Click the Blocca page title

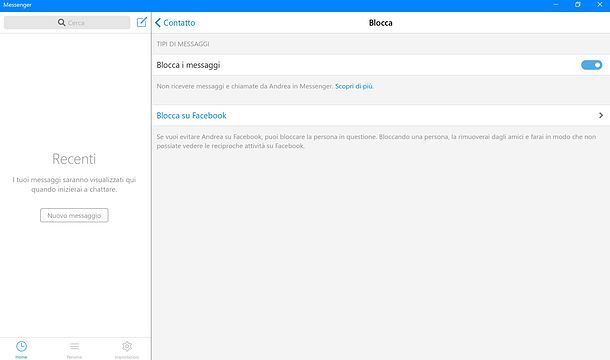pyautogui.click(x=380, y=23)
